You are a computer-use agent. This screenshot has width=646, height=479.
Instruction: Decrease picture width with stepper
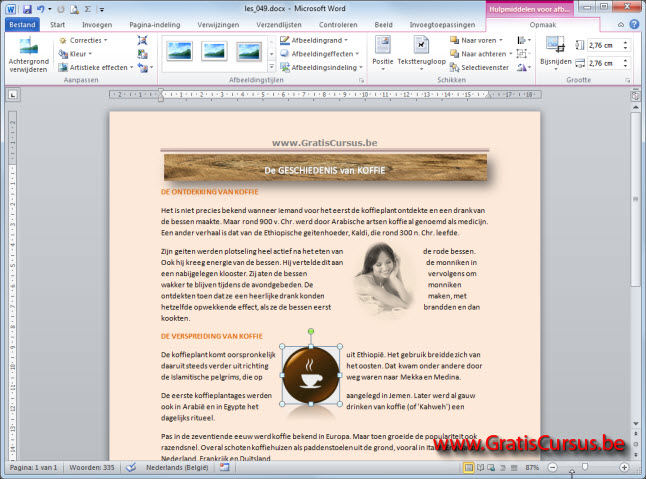[626, 66]
